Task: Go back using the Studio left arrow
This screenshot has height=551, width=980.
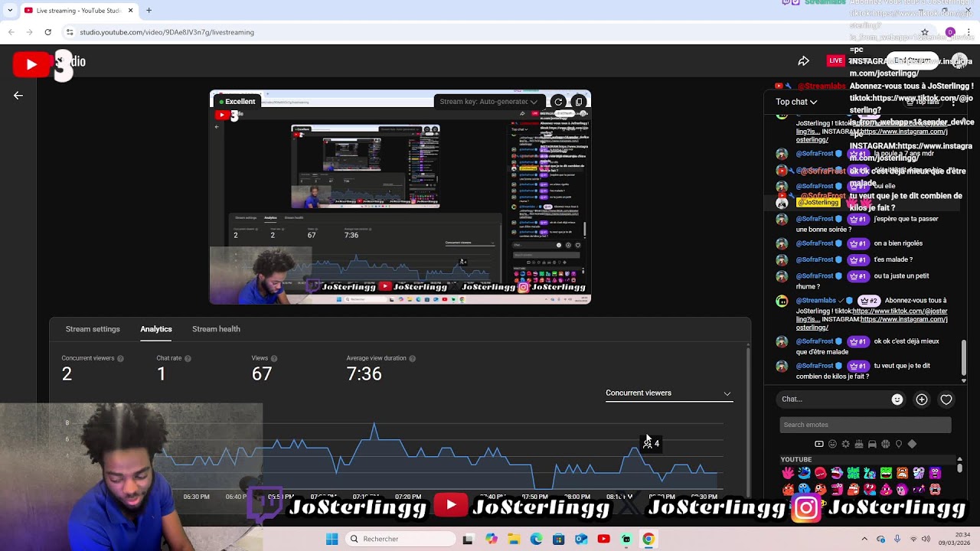Action: [x=18, y=96]
